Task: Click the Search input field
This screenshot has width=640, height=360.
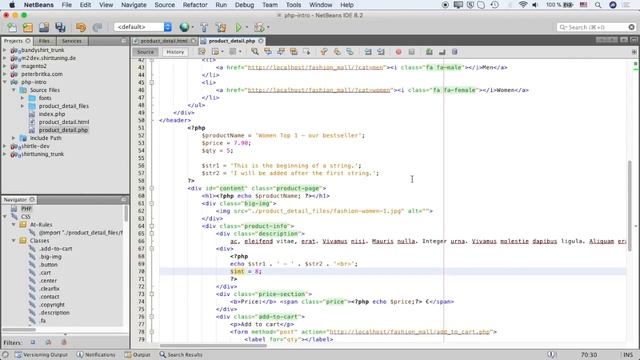Action: click(596, 27)
